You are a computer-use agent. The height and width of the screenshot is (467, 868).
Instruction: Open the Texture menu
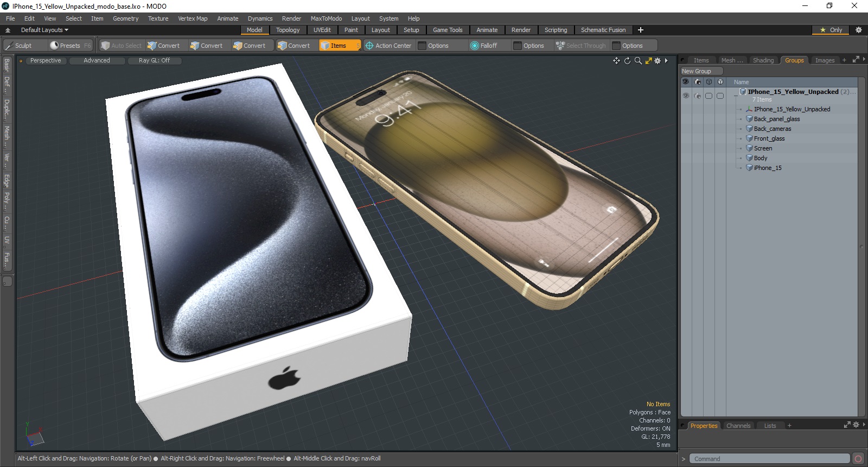(x=158, y=18)
